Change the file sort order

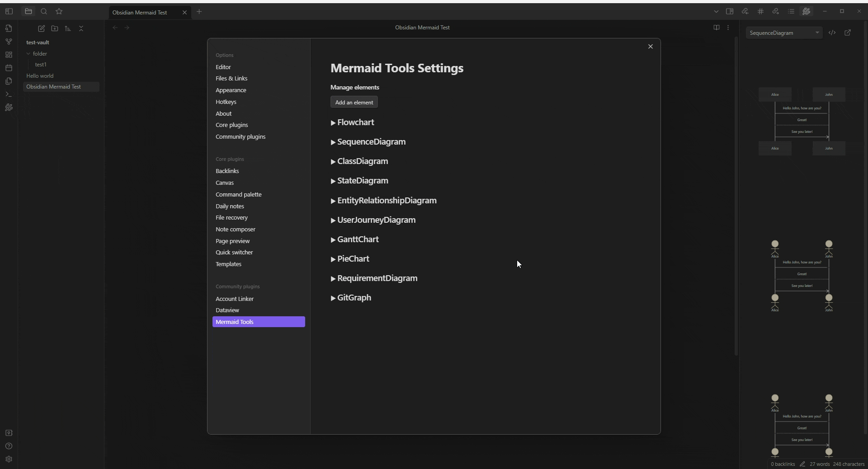[67, 28]
